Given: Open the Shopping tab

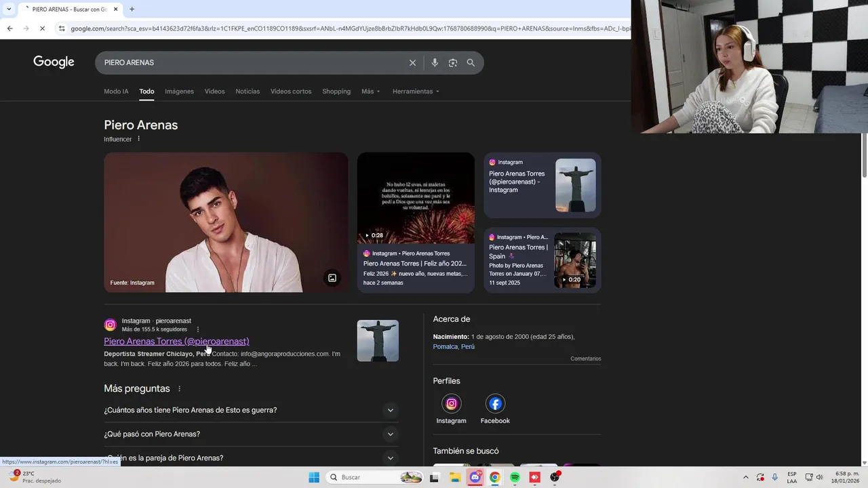Looking at the screenshot, I should [x=336, y=91].
